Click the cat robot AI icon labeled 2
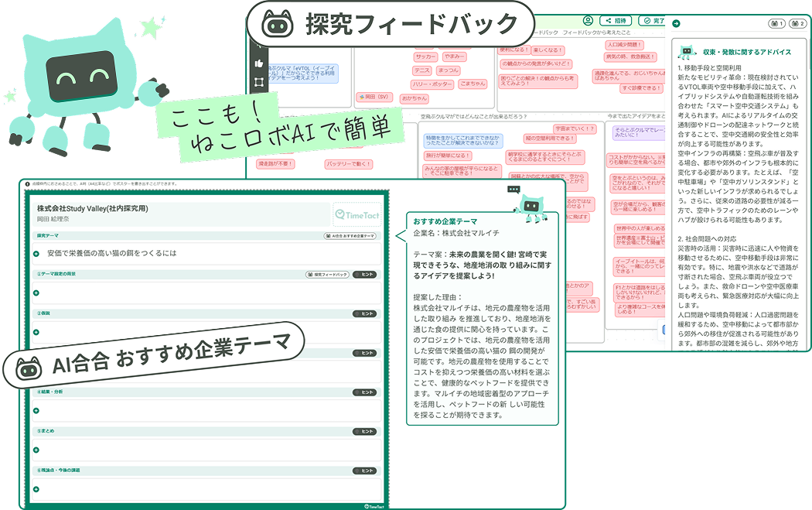Image resolution: width=812 pixels, height=510 pixels. click(797, 24)
